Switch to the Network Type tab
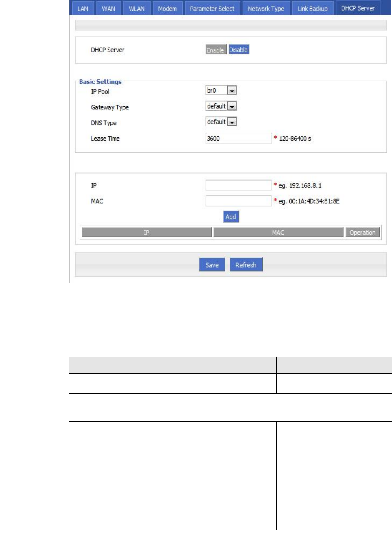Viewport: 392px width, 551px height. pos(266,8)
